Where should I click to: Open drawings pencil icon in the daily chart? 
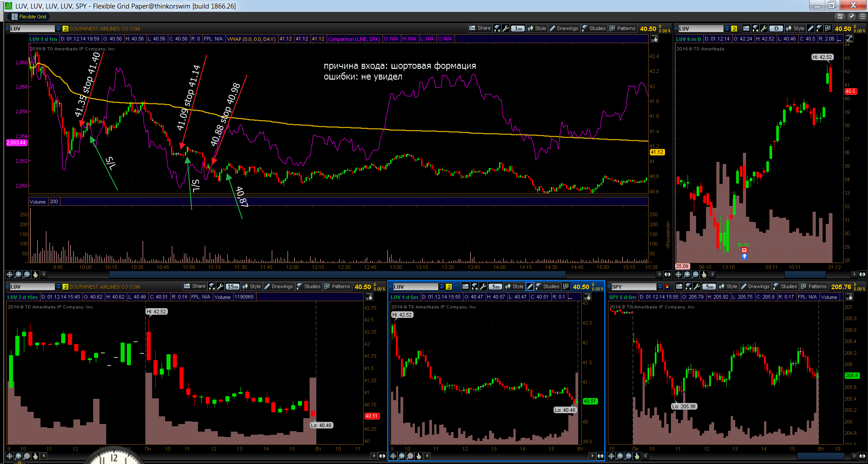pos(810,28)
